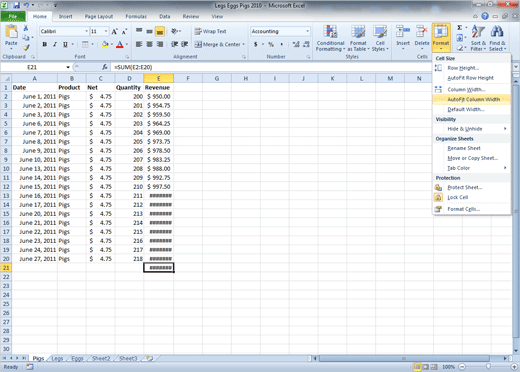Apply the yellow Fill Color
This screenshot has height=372, width=520.
[105, 44]
